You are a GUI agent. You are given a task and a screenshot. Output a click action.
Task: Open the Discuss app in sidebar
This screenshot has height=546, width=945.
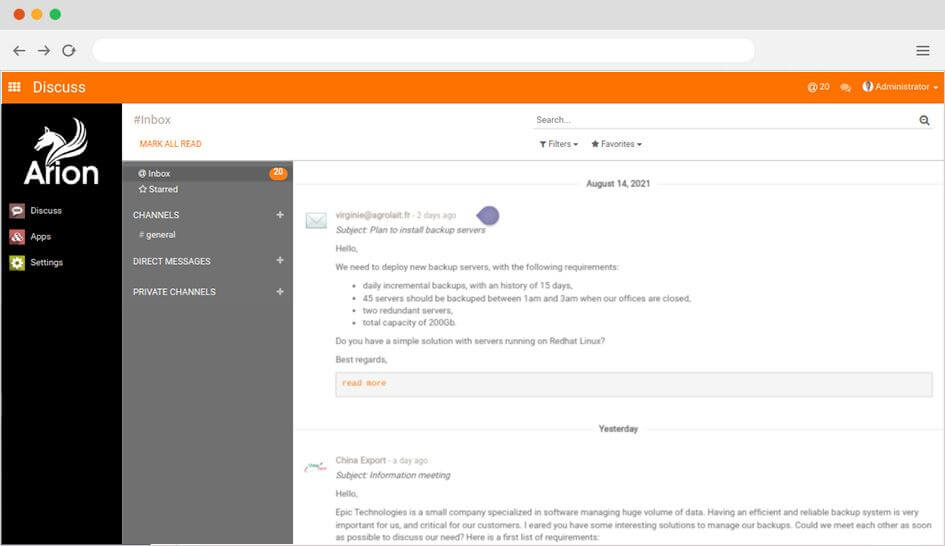pyautogui.click(x=36, y=210)
